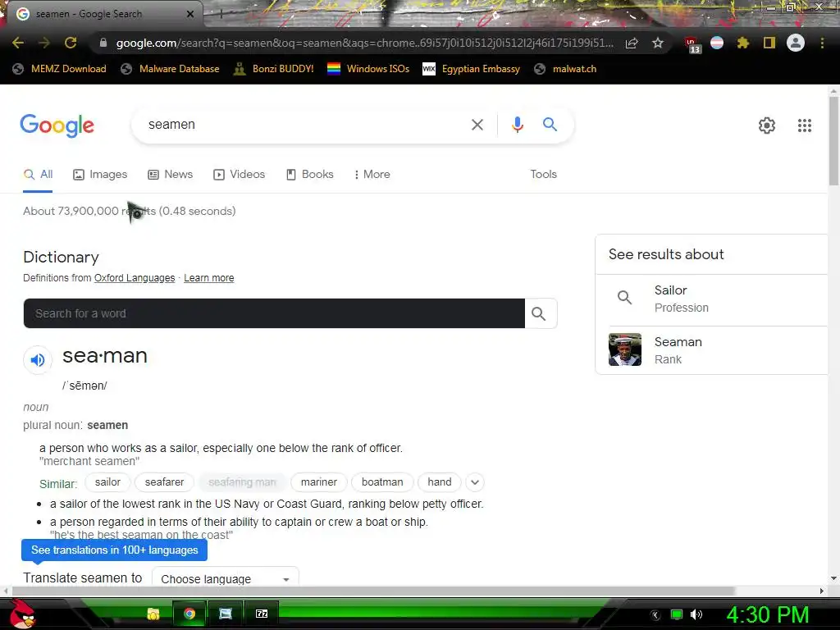Open the Bonzi BUDDY! bookmark
The height and width of the screenshot is (630, 840).
point(274,69)
